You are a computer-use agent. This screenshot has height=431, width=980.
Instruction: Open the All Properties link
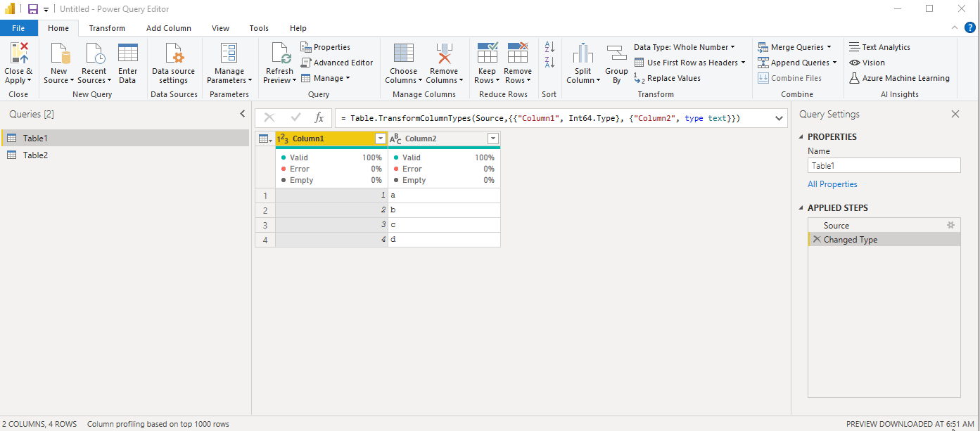tap(832, 184)
